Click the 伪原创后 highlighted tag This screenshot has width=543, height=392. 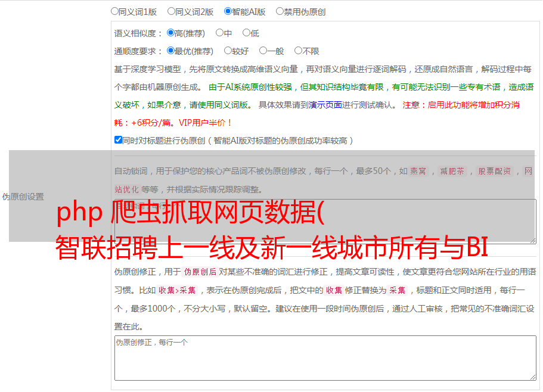200,272
